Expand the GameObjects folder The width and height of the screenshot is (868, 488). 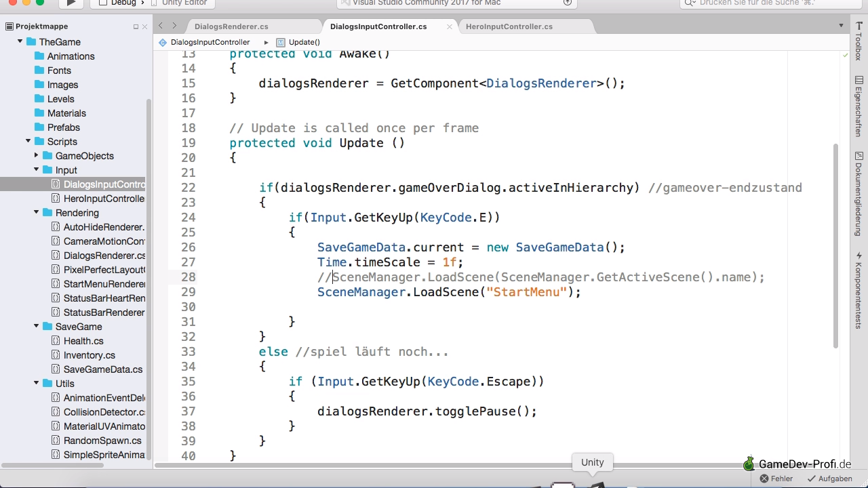pos(37,156)
